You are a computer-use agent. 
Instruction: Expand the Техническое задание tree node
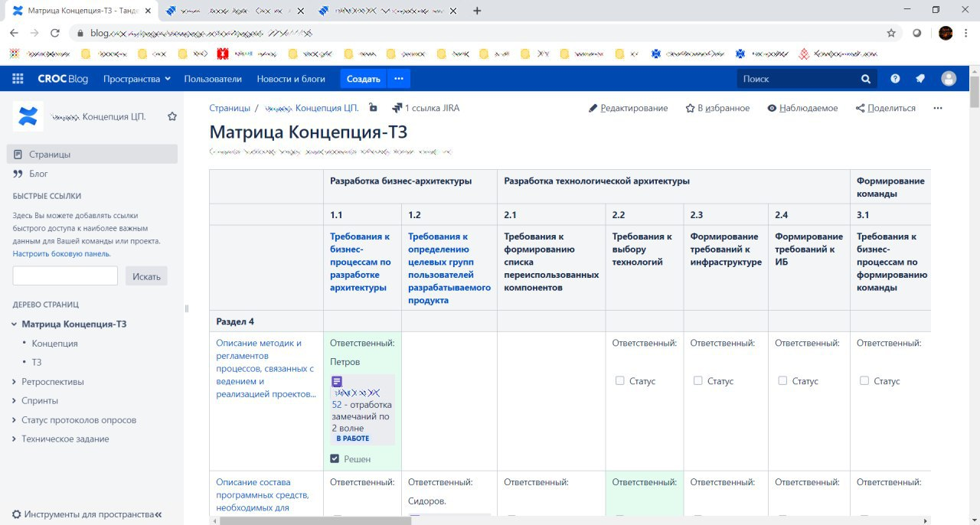coord(15,439)
